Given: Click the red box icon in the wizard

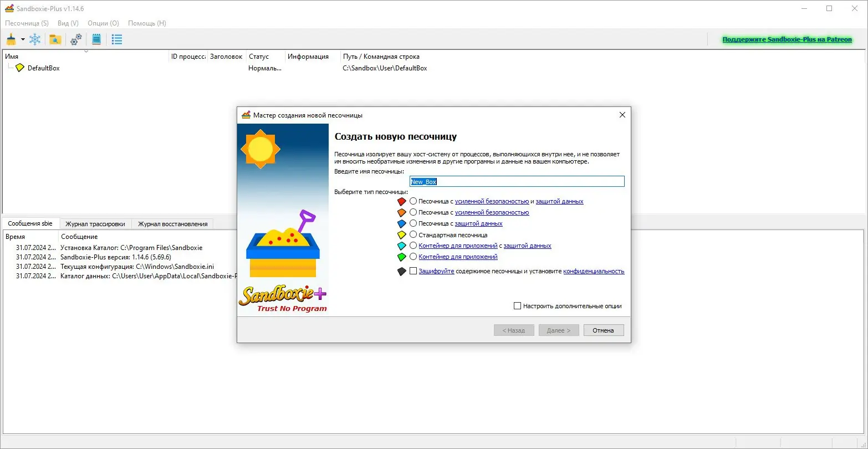Looking at the screenshot, I should coord(402,202).
